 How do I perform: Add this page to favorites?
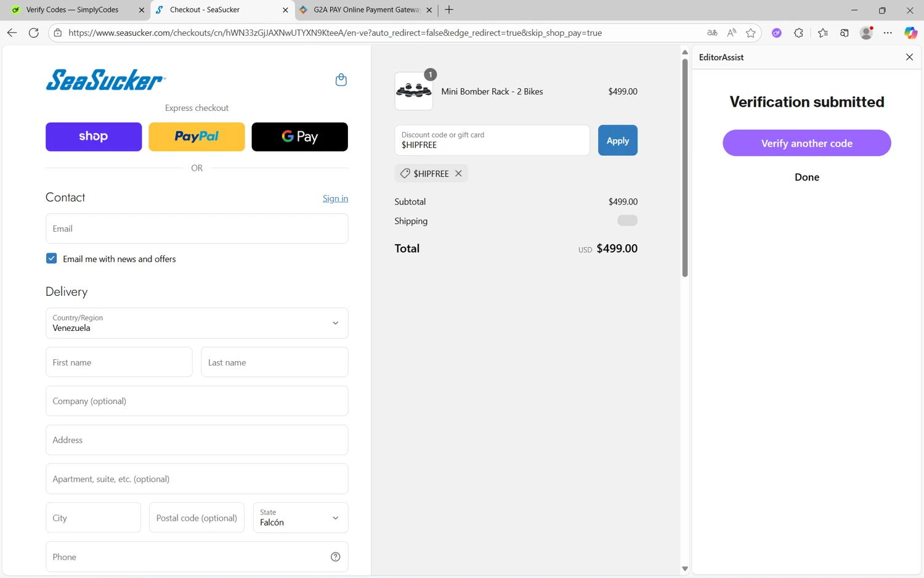(x=750, y=33)
